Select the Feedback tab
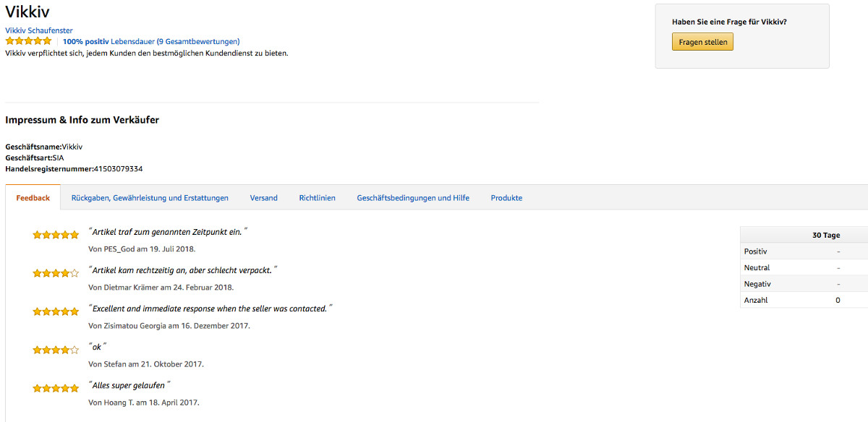The image size is (868, 422). (x=33, y=198)
